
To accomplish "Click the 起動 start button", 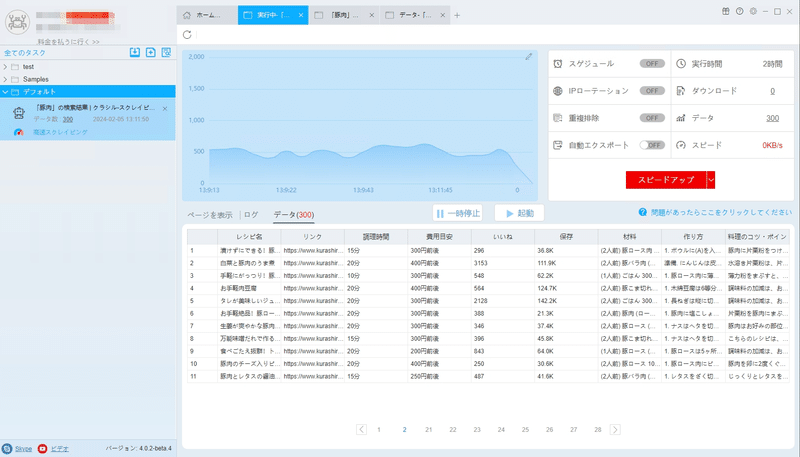I will point(519,213).
